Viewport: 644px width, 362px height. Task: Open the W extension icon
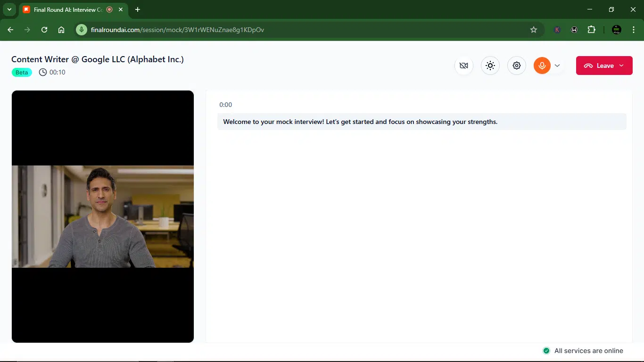click(574, 30)
